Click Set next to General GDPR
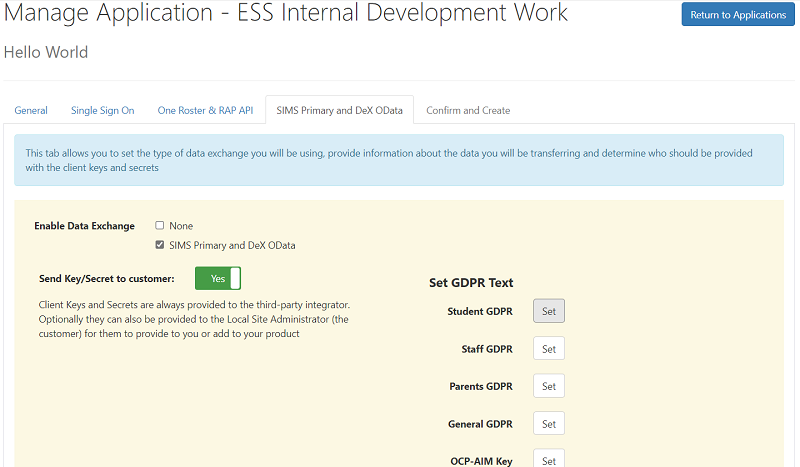 548,424
